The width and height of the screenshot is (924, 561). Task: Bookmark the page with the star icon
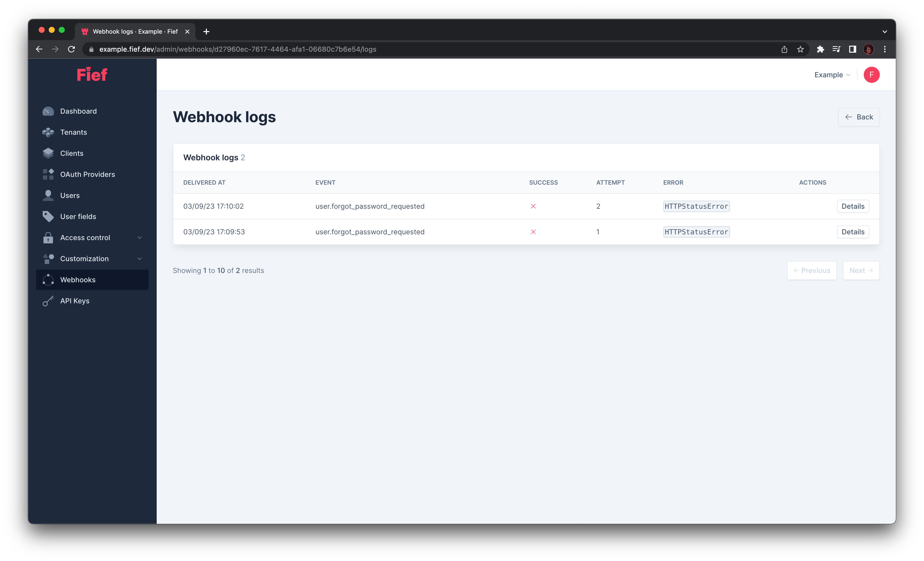coord(801,49)
